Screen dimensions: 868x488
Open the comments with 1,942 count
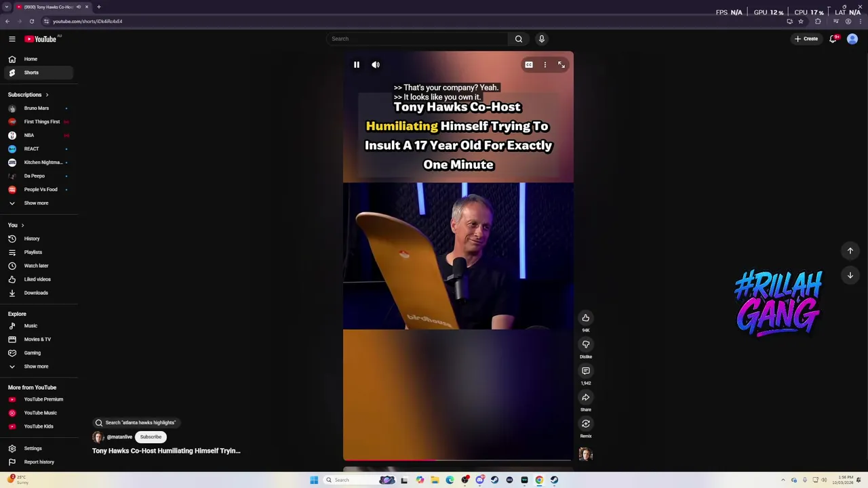coord(586,371)
